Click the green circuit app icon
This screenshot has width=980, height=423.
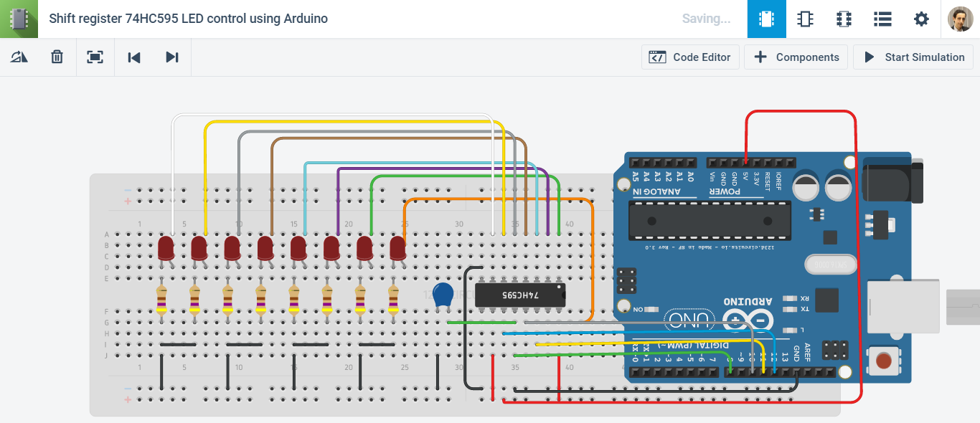(x=19, y=19)
